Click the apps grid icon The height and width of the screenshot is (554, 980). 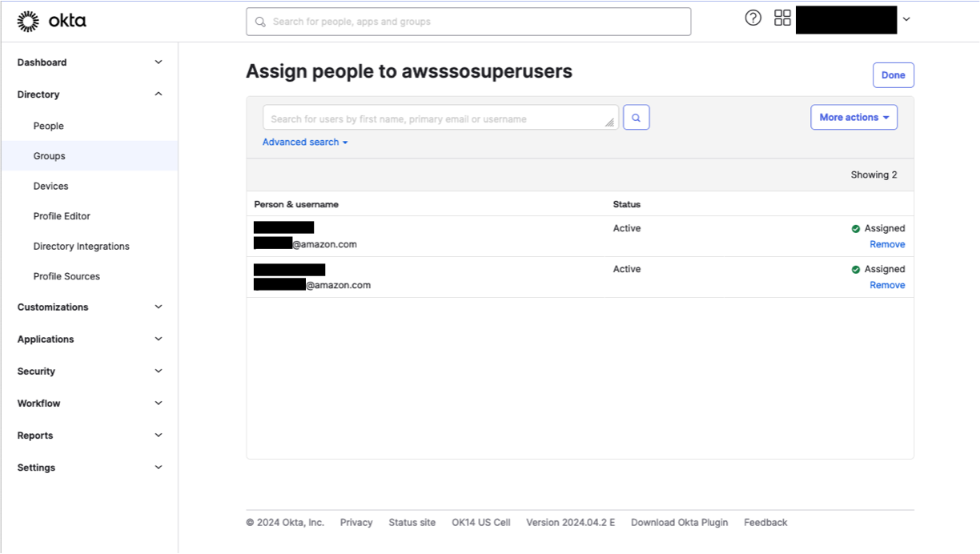coord(782,17)
